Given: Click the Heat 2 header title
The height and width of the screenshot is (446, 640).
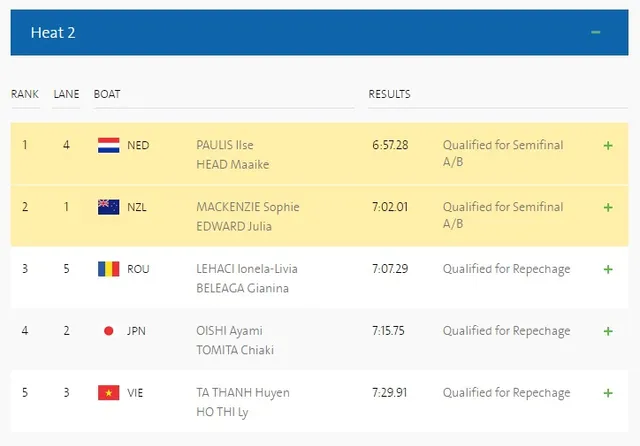Looking at the screenshot, I should point(53,33).
